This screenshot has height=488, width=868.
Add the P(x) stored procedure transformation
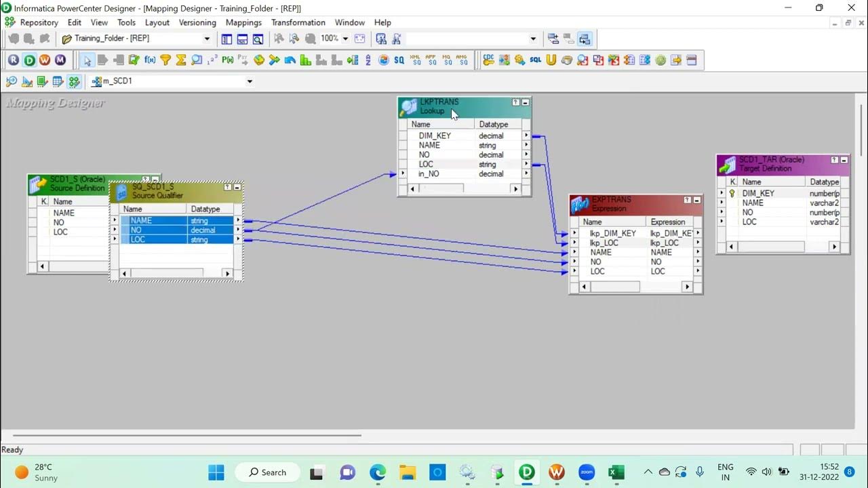tap(228, 60)
